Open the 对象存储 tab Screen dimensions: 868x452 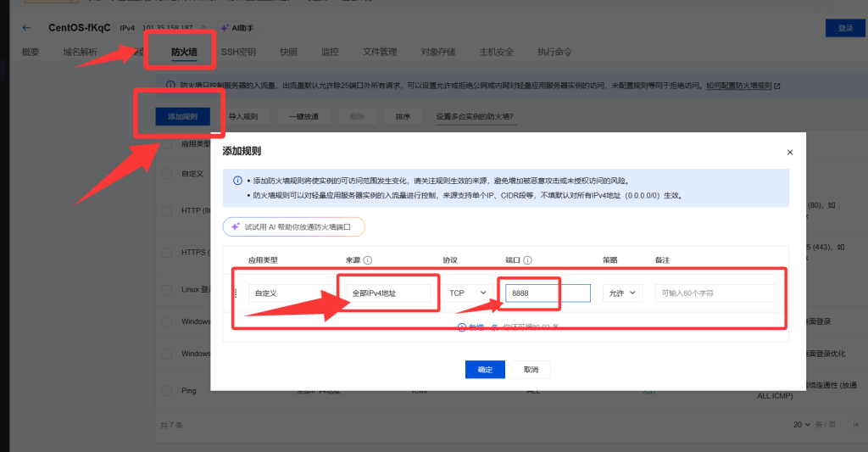(x=438, y=52)
